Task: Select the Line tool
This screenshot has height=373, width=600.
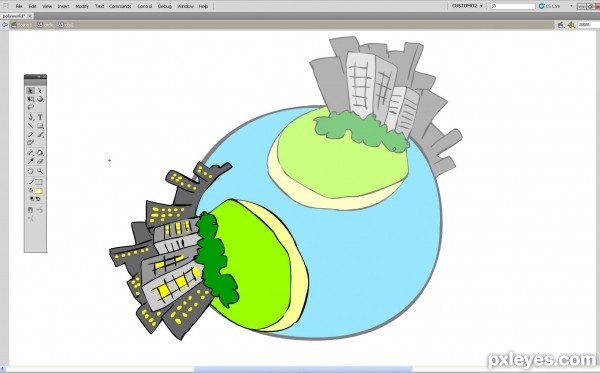Action: point(30,126)
